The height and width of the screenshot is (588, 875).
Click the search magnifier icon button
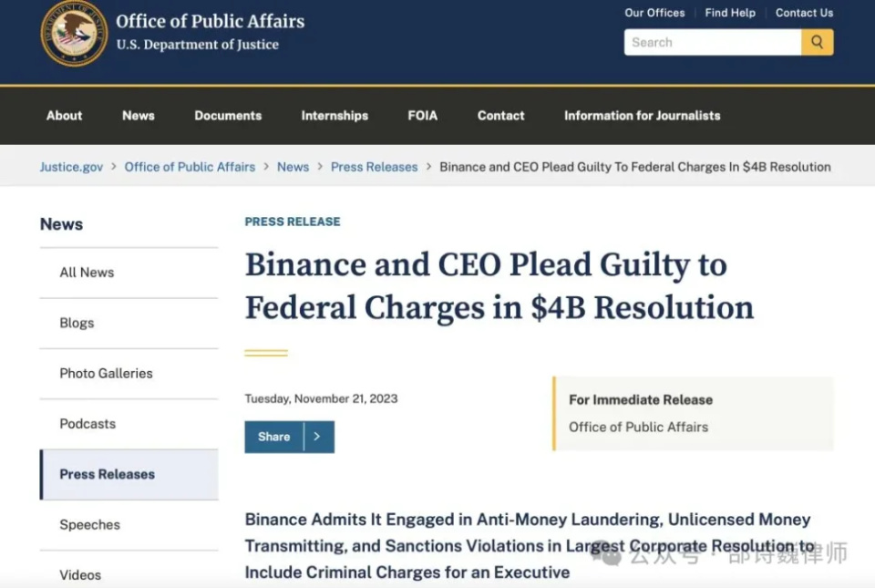point(817,43)
